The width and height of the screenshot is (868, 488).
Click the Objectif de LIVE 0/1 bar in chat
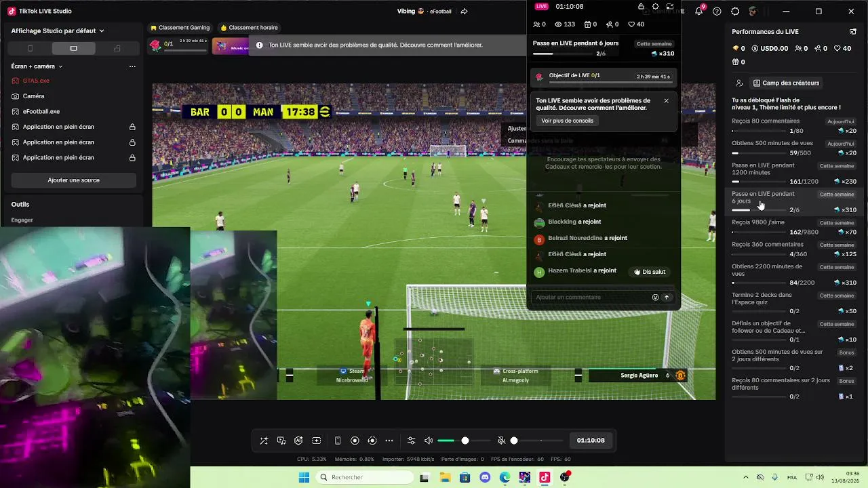point(604,77)
